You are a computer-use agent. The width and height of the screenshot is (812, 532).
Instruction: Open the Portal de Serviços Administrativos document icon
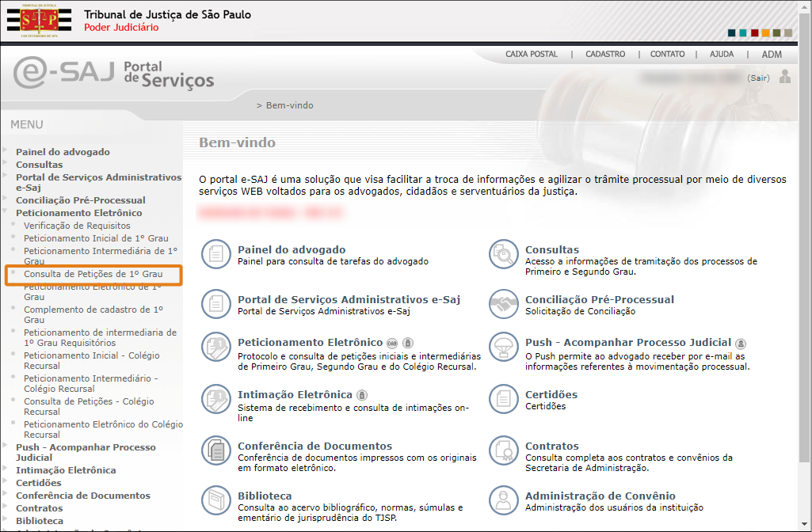pyautogui.click(x=216, y=304)
